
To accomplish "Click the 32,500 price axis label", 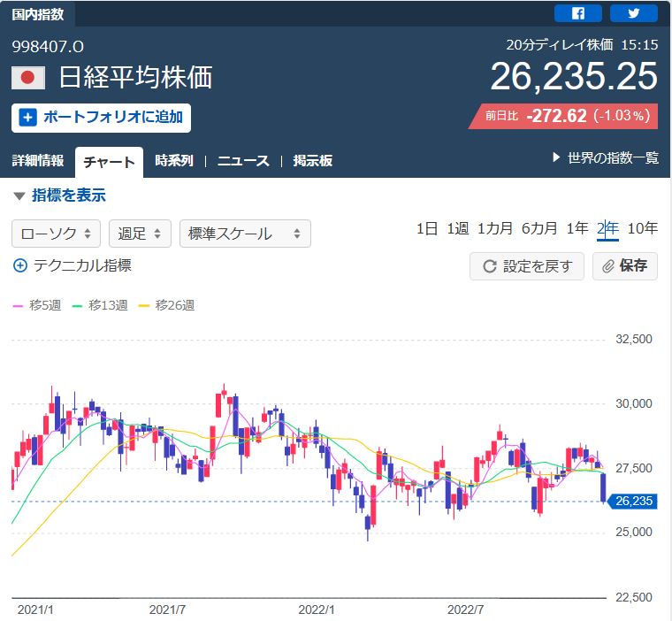I will pyautogui.click(x=634, y=339).
